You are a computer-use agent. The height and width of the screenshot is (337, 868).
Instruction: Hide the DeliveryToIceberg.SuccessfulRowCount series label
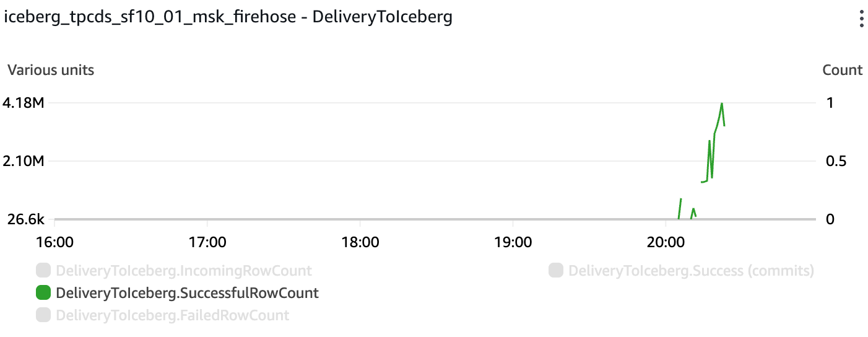pos(187,292)
